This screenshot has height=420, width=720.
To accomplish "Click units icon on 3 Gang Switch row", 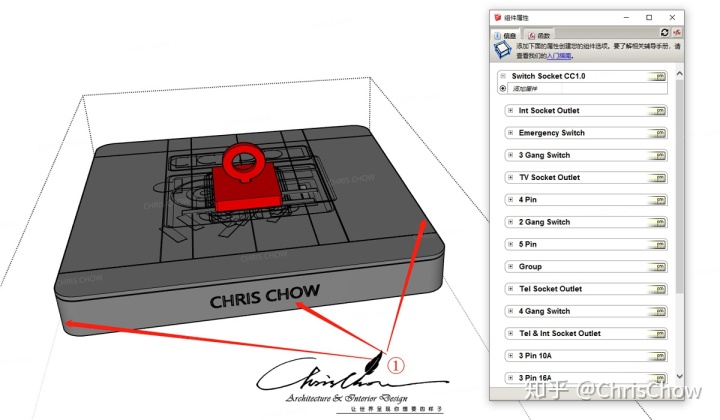I will point(658,156).
